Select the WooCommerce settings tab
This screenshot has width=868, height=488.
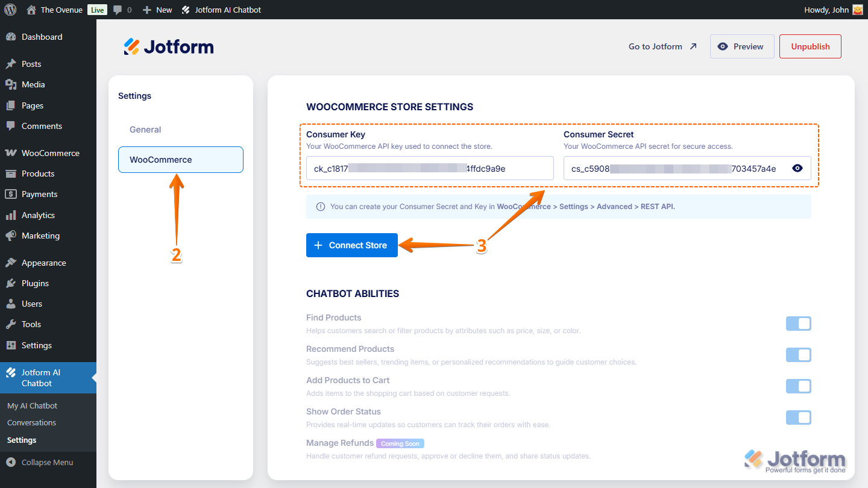[x=180, y=159]
